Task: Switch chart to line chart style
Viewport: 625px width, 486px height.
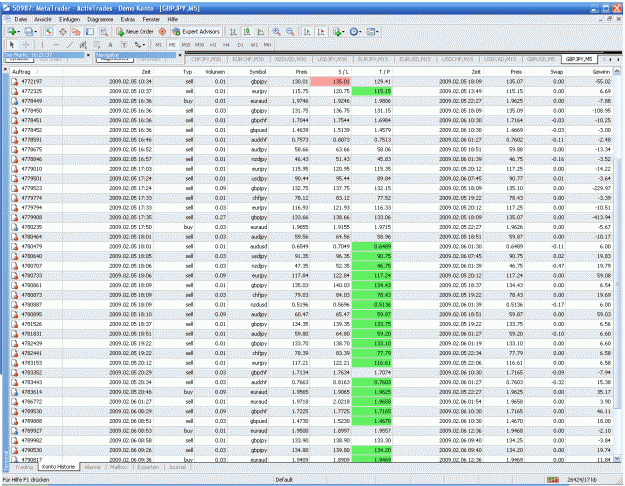Action: pos(261,31)
